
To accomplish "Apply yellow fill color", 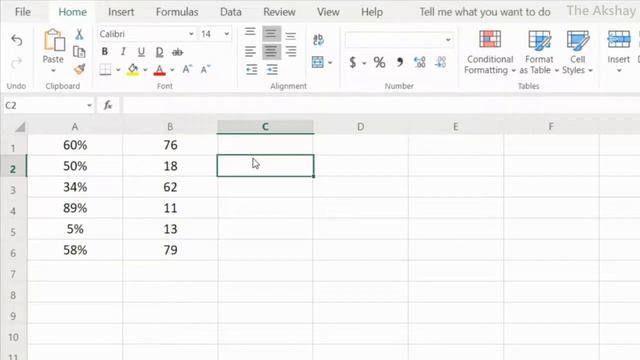I will 132,70.
